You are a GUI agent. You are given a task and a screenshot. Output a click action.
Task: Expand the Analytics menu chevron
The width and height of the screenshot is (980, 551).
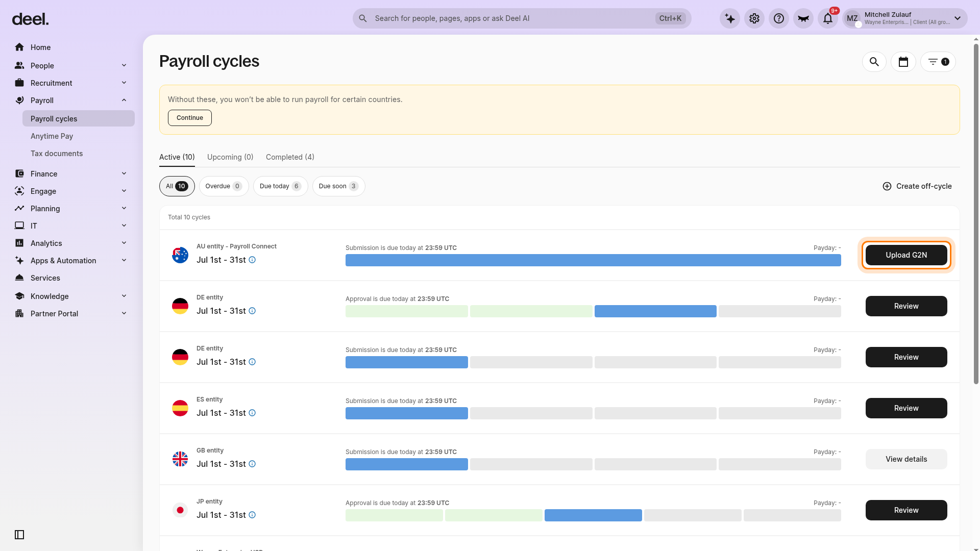(124, 243)
